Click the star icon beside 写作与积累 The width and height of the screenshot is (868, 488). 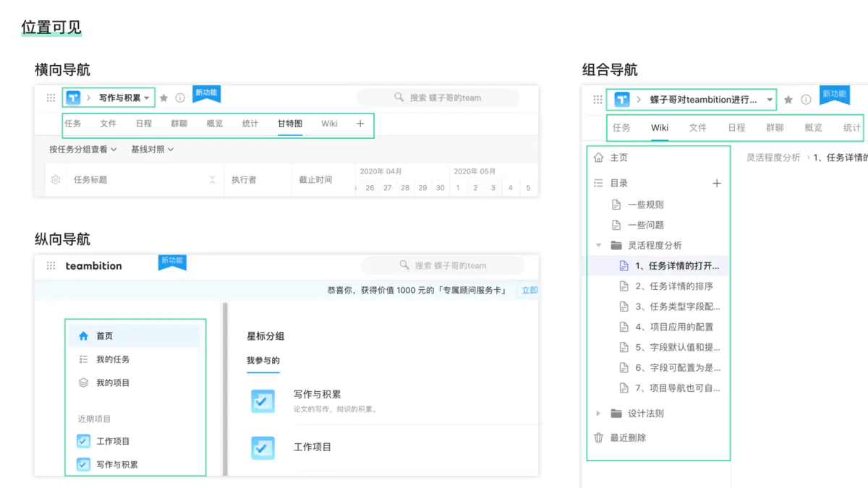pos(163,98)
